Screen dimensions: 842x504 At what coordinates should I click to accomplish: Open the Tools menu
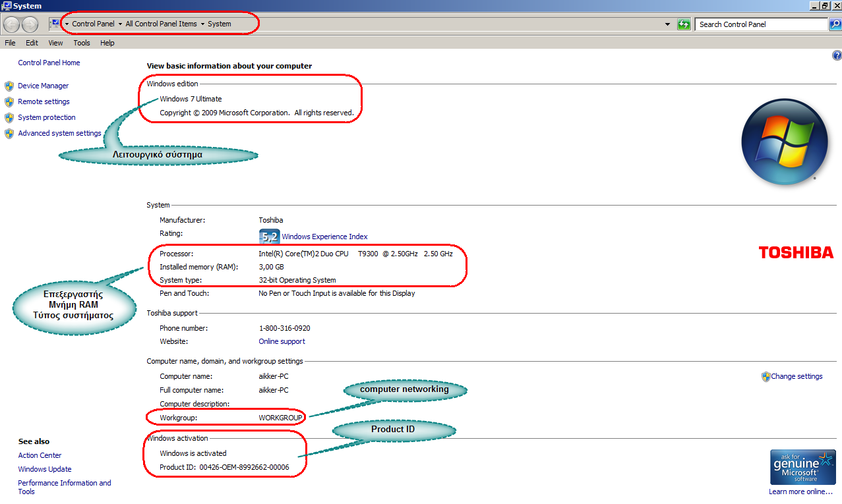pos(82,43)
